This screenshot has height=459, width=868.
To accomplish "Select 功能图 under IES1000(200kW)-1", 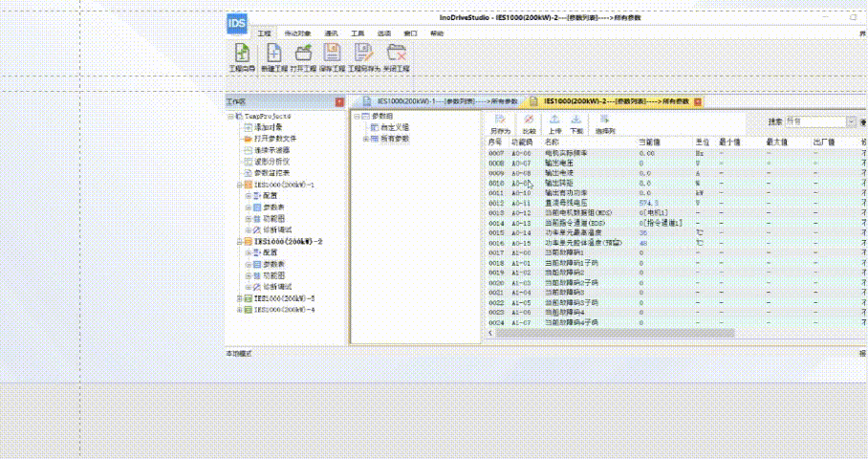I will (x=274, y=219).
